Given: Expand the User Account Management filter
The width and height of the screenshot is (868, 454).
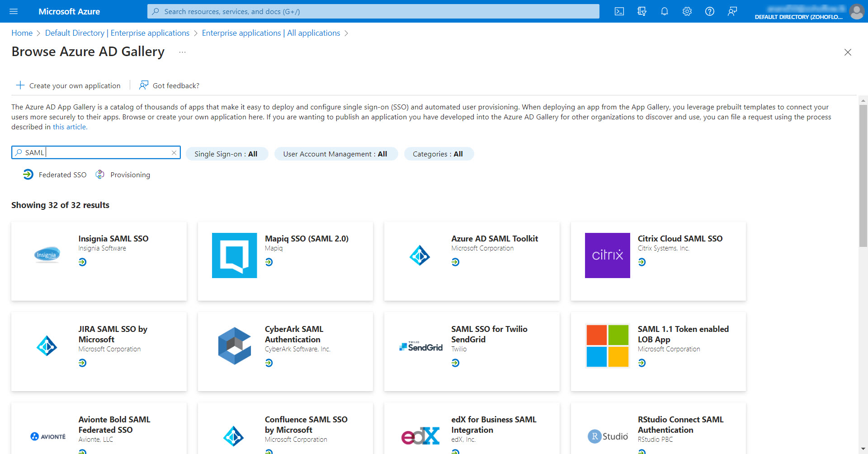Looking at the screenshot, I should [x=335, y=154].
